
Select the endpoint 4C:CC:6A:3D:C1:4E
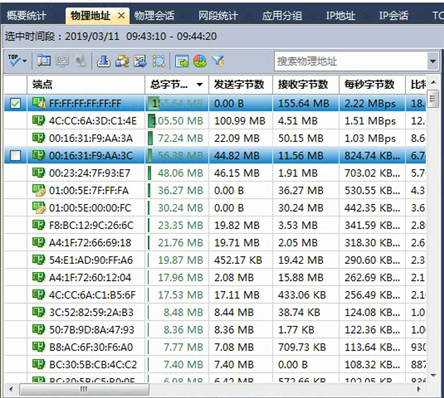pos(93,121)
